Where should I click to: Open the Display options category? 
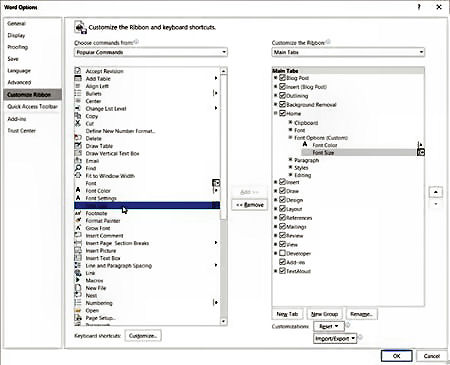[16, 35]
